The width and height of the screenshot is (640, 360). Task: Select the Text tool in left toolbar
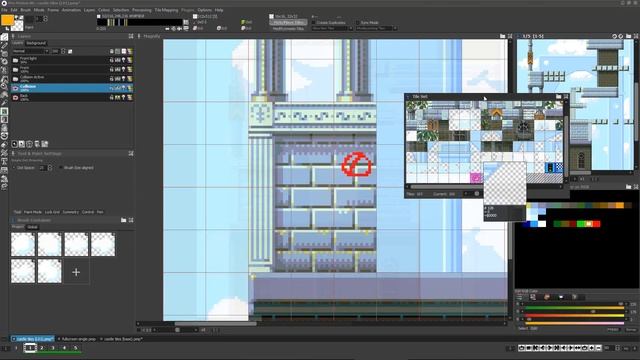pyautogui.click(x=4, y=162)
